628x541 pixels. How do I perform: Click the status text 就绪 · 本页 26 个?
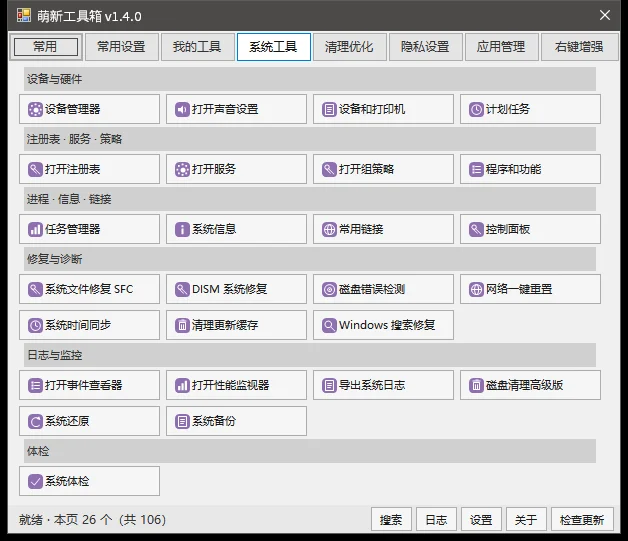(x=66, y=520)
